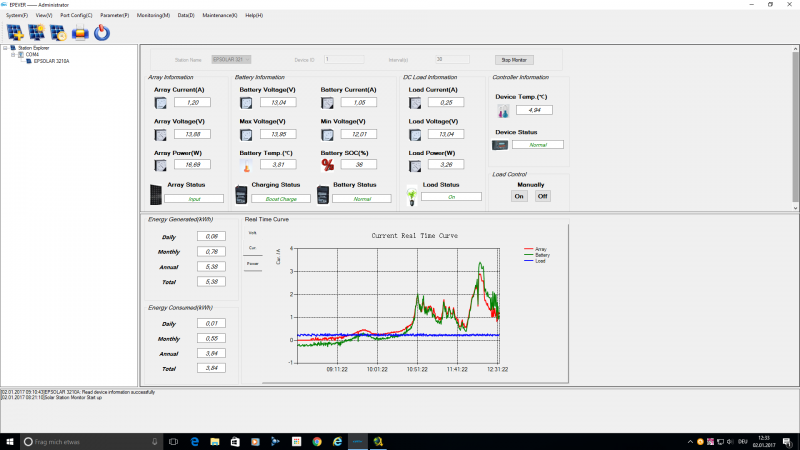Switch the real time curve to Power
The image size is (800, 450).
(253, 264)
